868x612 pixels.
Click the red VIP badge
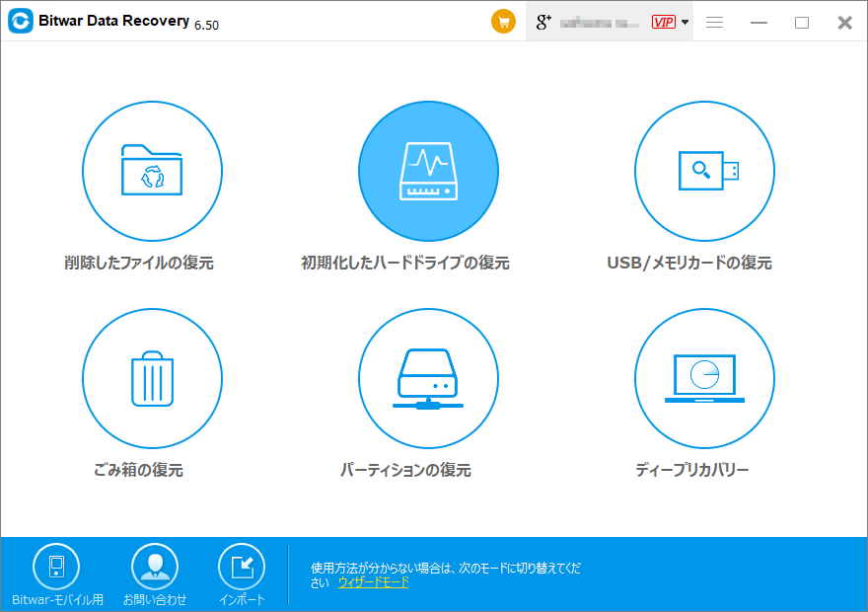click(663, 22)
